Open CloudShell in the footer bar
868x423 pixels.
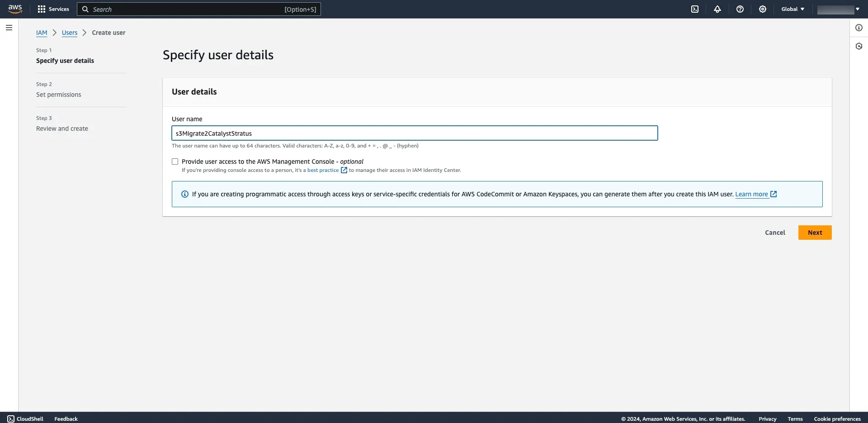pyautogui.click(x=25, y=419)
